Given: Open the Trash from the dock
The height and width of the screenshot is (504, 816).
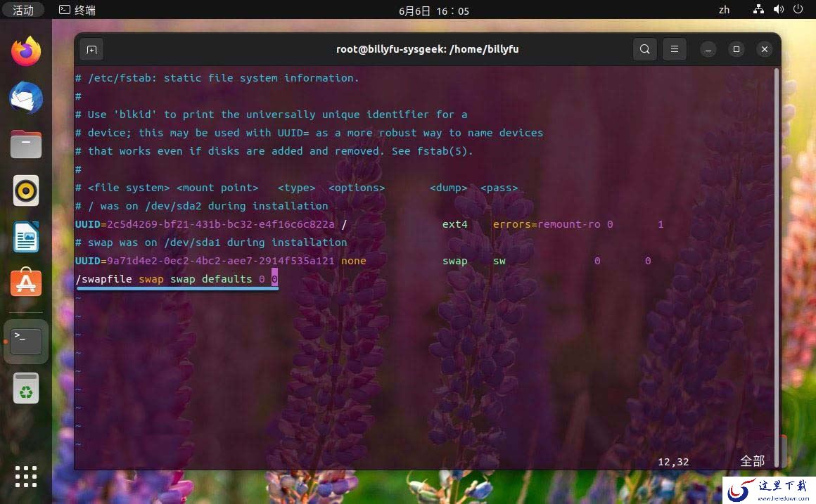Looking at the screenshot, I should [x=26, y=388].
